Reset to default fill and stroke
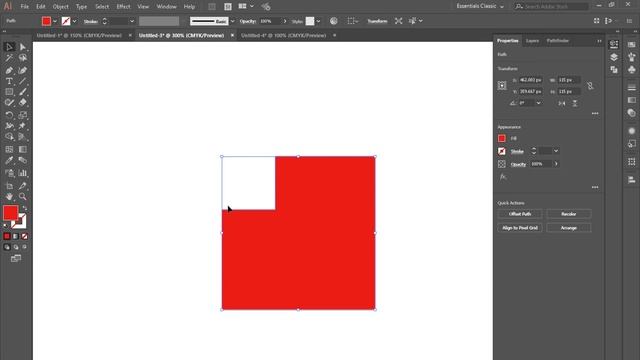The width and height of the screenshot is (640, 360). click(x=5, y=225)
